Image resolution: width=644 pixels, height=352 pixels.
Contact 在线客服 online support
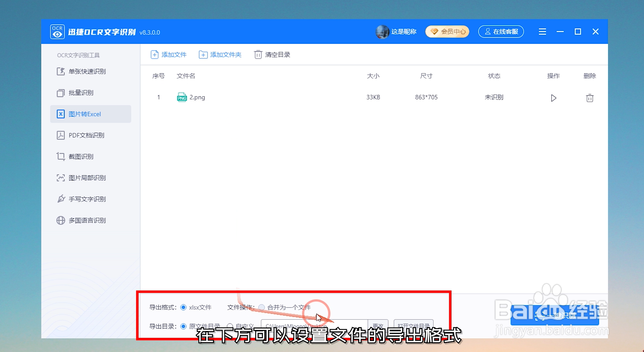501,32
